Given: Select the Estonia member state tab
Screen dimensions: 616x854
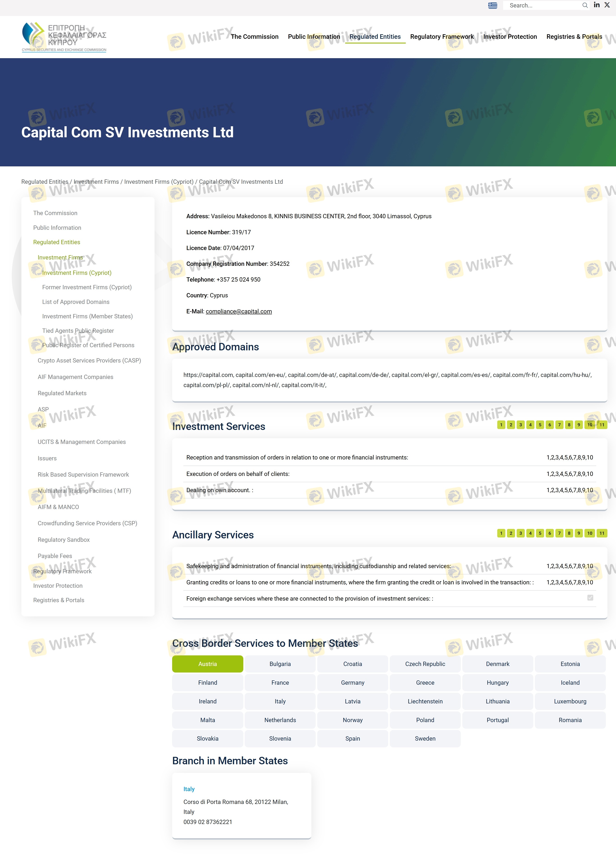Looking at the screenshot, I should [x=570, y=664].
